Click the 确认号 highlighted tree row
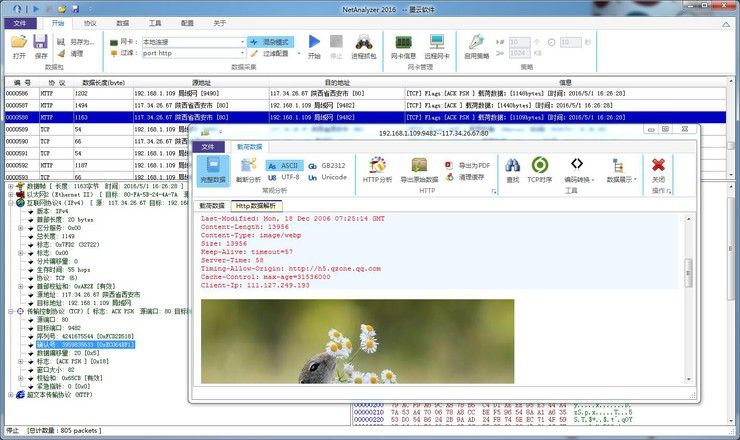The width and height of the screenshot is (740, 440). point(85,345)
